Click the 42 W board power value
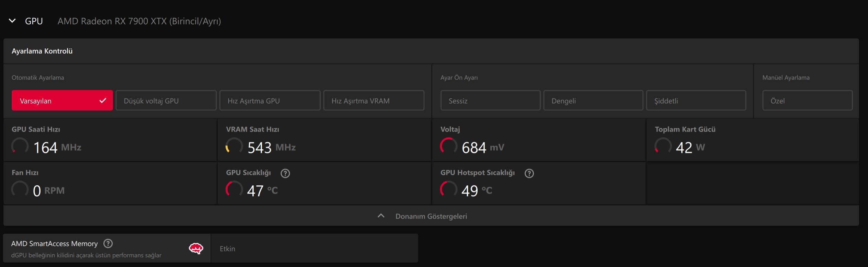 (x=690, y=147)
